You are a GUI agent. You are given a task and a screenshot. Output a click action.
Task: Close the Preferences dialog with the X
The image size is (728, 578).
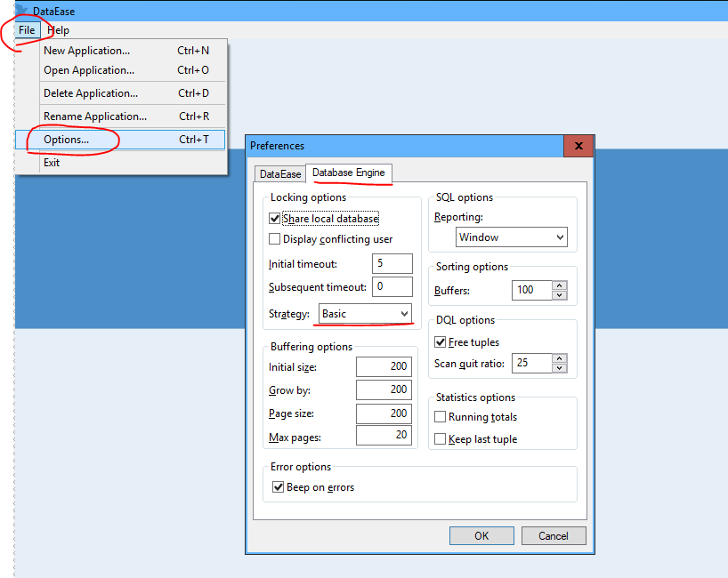point(578,146)
